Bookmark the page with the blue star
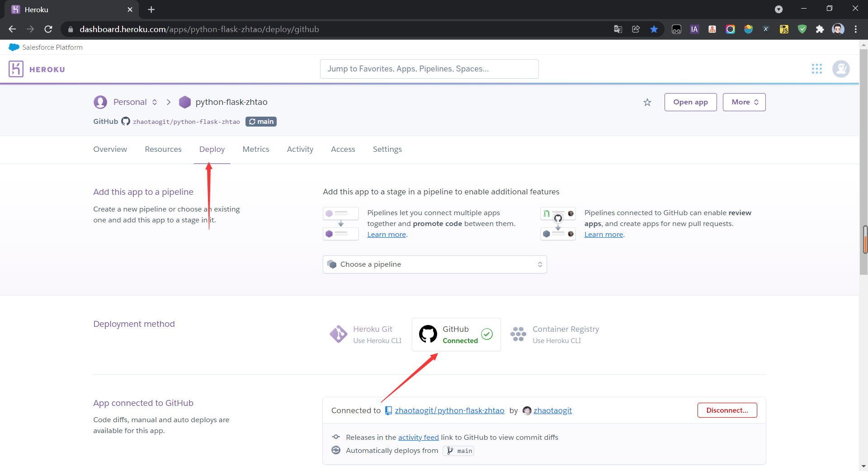 tap(654, 29)
